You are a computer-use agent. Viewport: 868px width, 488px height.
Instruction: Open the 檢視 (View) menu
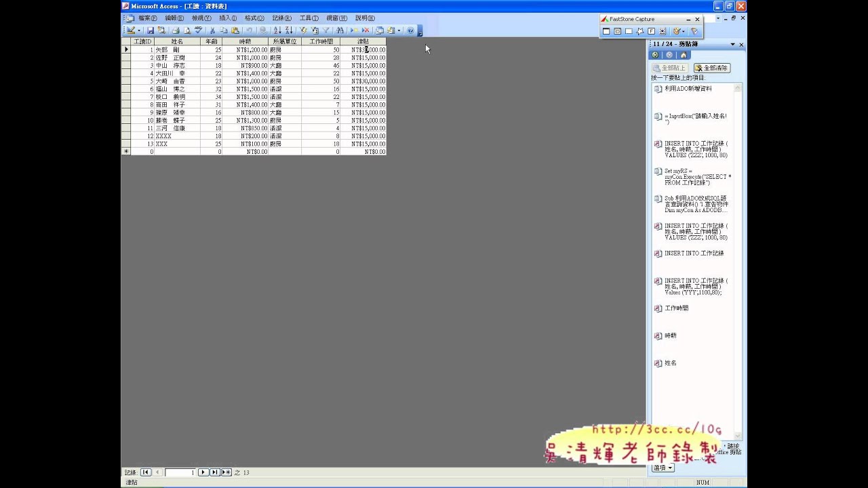[201, 18]
